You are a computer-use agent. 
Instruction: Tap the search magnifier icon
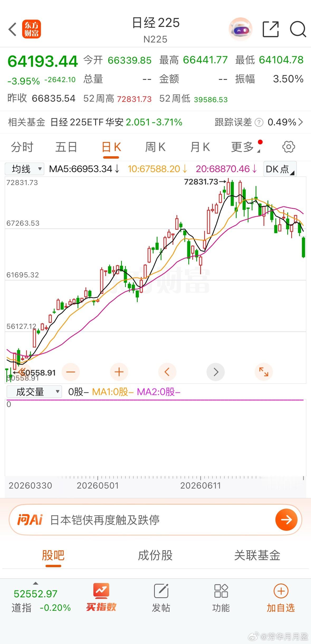[x=298, y=29]
